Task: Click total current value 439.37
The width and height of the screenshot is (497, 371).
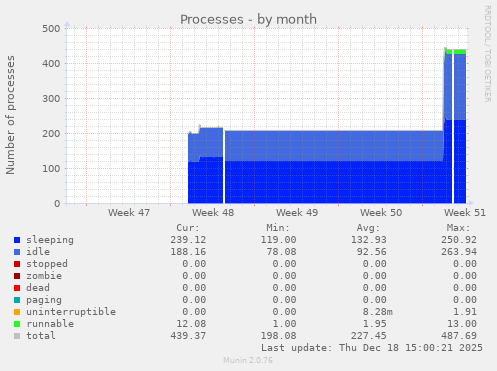Action: (x=188, y=336)
